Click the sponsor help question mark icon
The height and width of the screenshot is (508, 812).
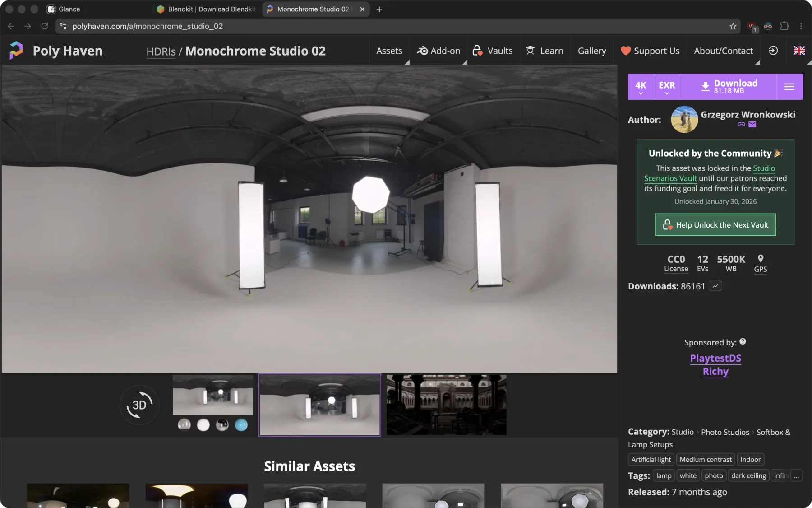[743, 342]
